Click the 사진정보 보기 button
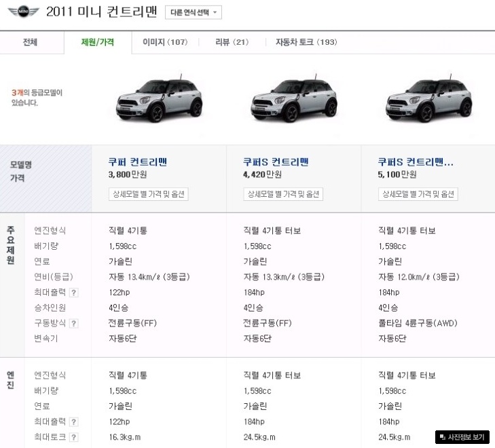This screenshot has width=495, height=448. pos(462,437)
